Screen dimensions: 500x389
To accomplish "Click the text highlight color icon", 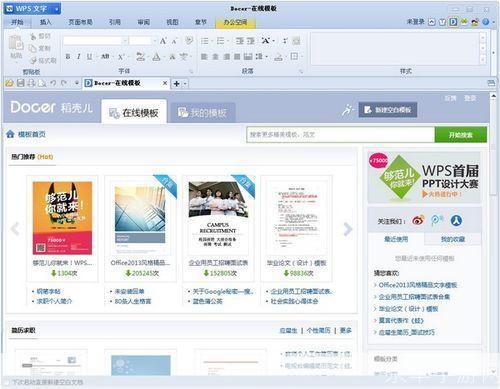I will [x=140, y=57].
